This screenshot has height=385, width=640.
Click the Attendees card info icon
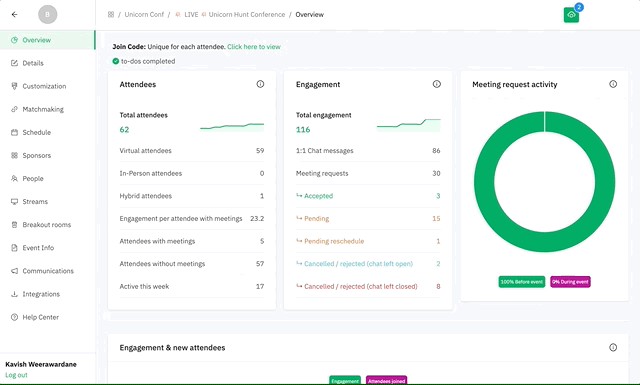point(260,84)
